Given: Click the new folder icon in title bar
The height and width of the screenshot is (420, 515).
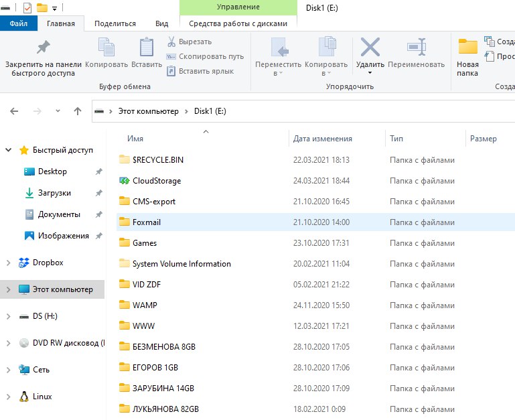Looking at the screenshot, I should (42, 7).
